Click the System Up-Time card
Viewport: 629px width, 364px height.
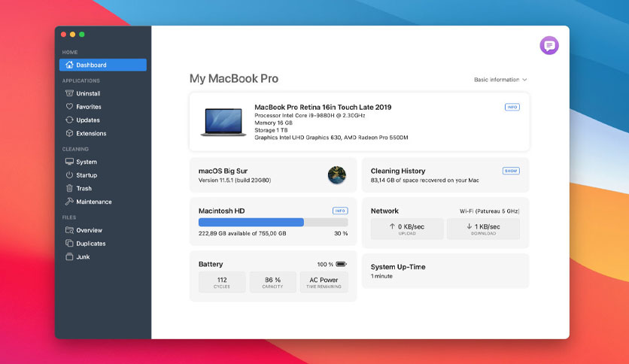point(445,271)
